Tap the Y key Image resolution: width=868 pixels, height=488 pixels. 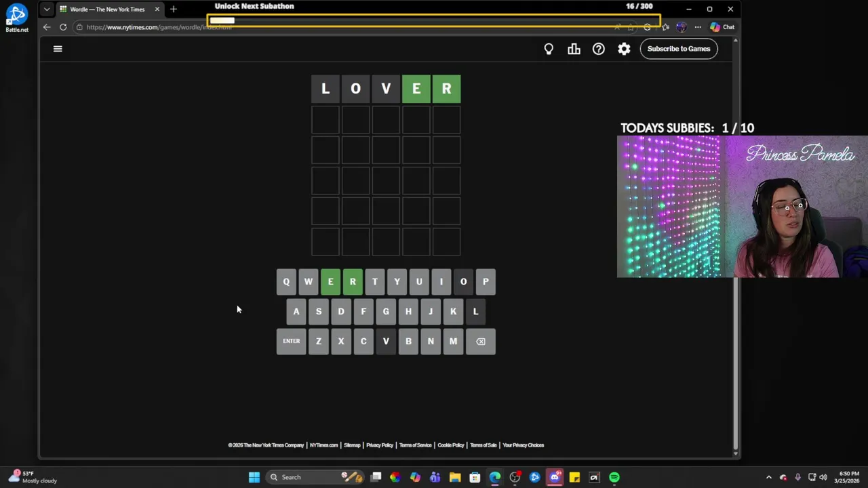(397, 282)
